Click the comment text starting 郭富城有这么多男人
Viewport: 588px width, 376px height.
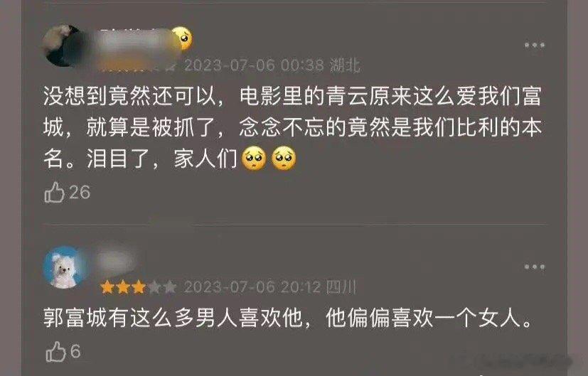288,318
